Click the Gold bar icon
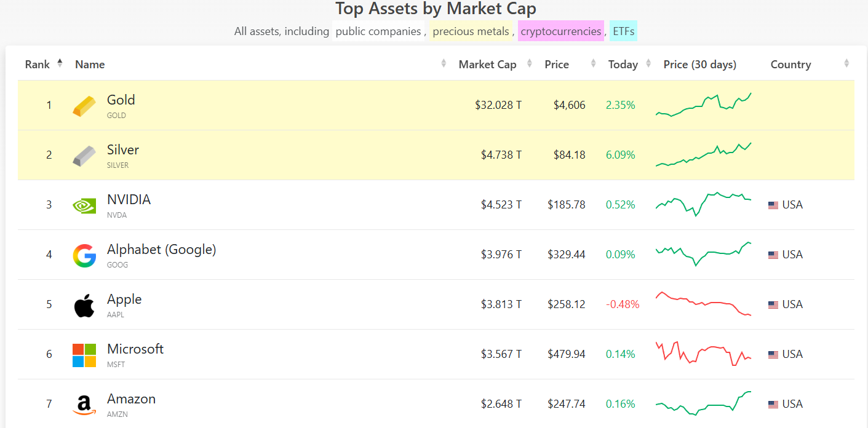This screenshot has width=868, height=428. pos(84,105)
